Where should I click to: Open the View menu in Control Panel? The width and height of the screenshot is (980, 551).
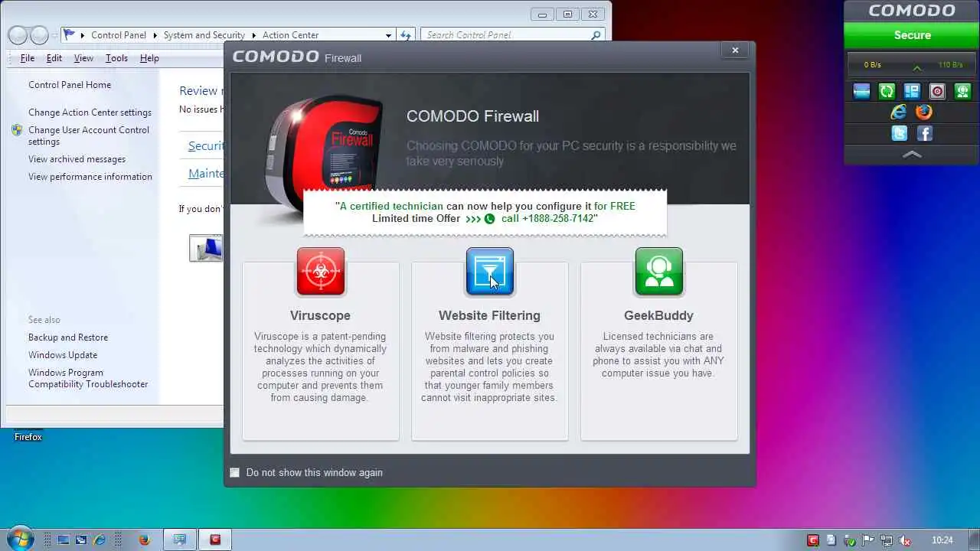click(x=83, y=58)
